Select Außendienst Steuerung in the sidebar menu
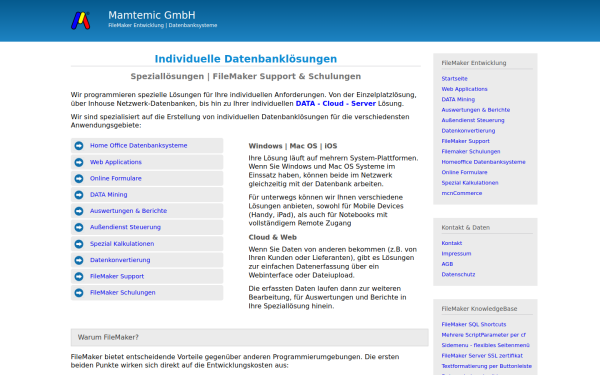The width and height of the screenshot is (600, 375). click(x=473, y=120)
